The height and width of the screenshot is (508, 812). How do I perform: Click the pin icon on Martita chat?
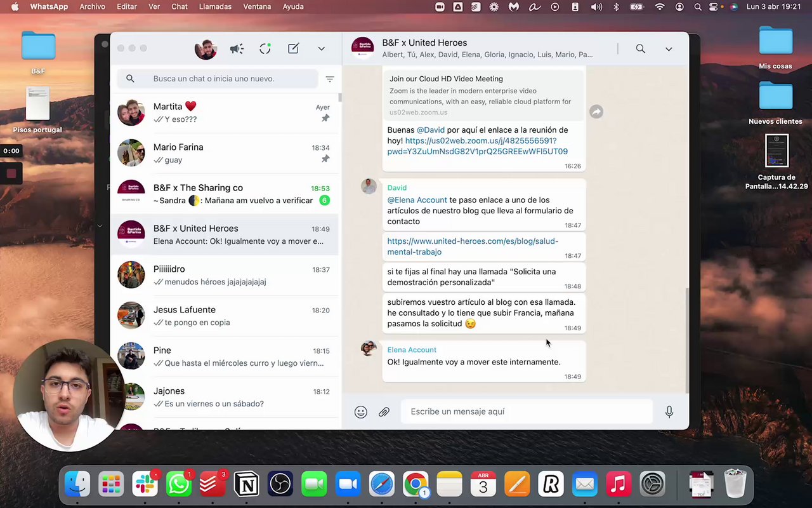pyautogui.click(x=325, y=119)
